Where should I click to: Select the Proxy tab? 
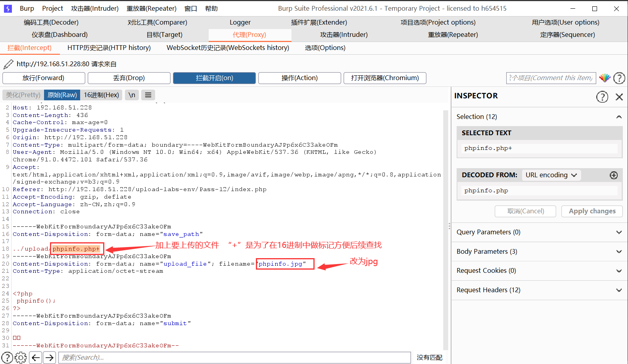(x=250, y=34)
